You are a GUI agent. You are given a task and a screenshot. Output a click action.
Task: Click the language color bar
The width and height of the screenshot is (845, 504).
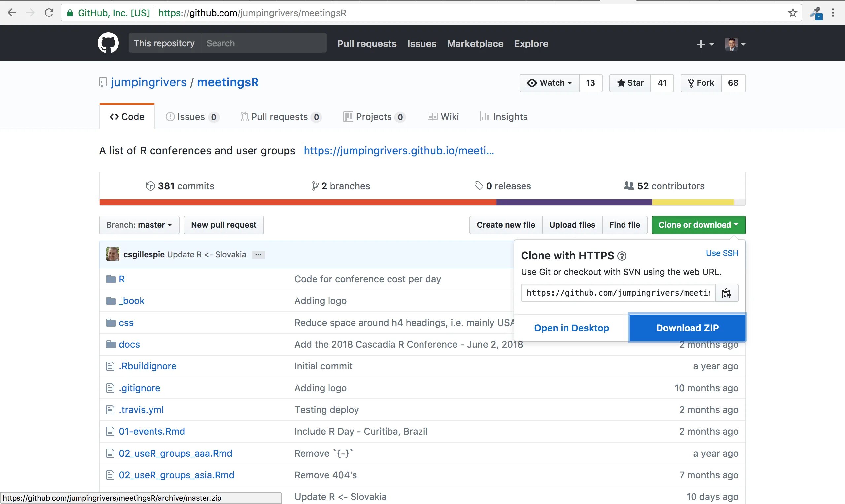point(422,203)
